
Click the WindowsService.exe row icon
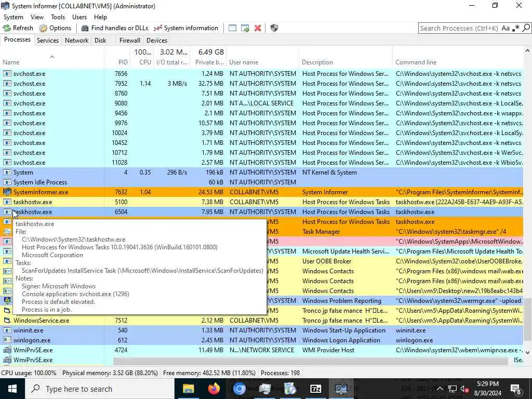(7, 320)
